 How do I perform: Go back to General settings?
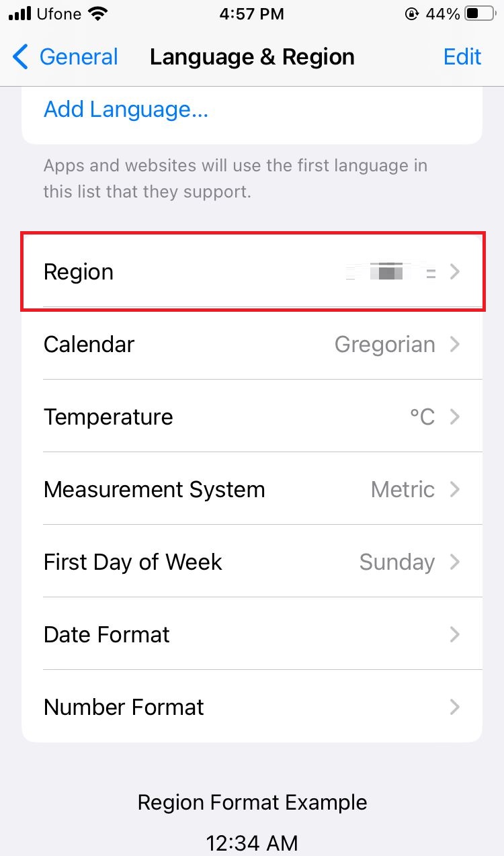[65, 57]
